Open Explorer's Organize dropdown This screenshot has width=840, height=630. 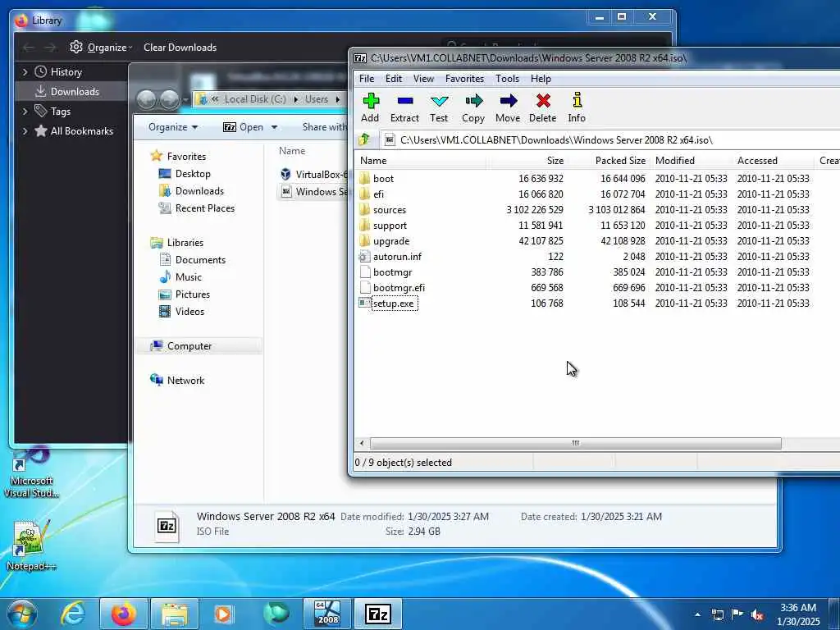tap(173, 127)
